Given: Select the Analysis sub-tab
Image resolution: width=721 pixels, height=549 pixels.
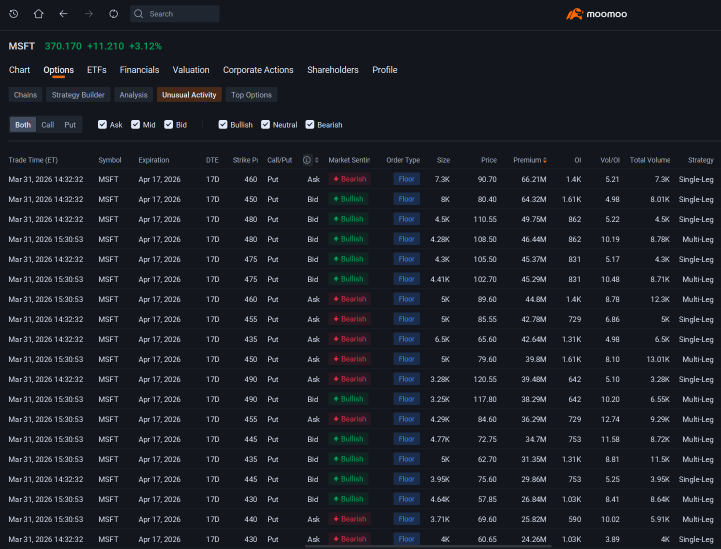Looking at the screenshot, I should click(133, 95).
